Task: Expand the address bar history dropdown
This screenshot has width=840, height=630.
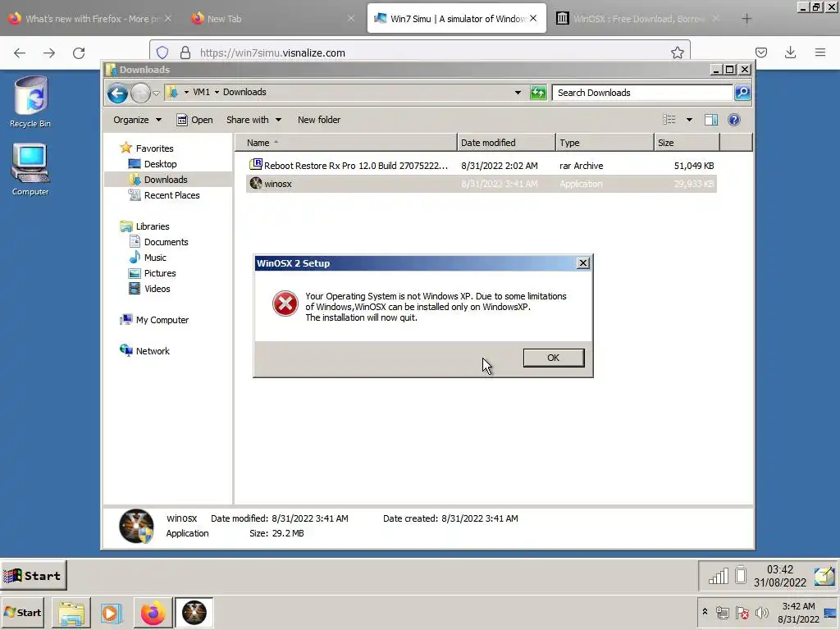Action: [518, 92]
